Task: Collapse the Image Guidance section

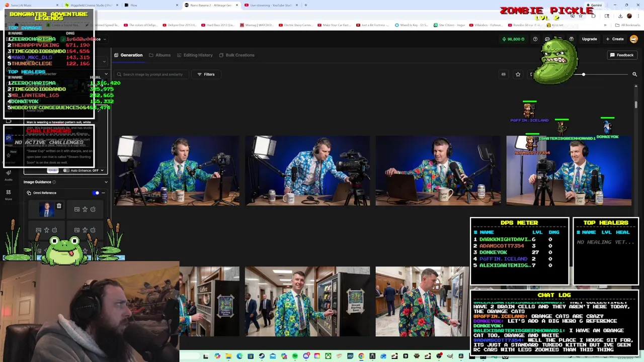Action: [x=106, y=182]
